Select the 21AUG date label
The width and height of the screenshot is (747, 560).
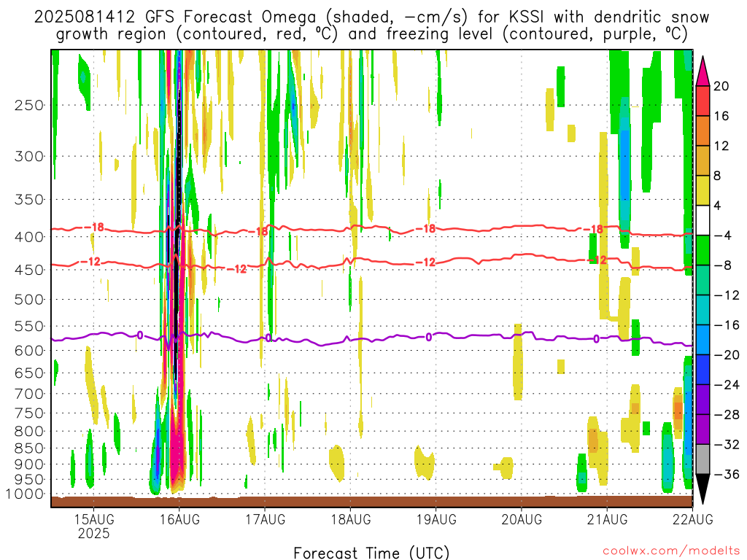(608, 519)
